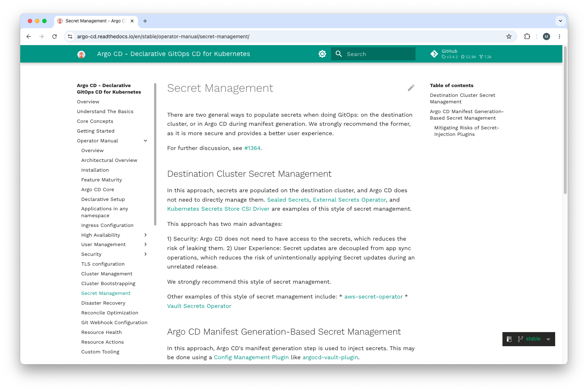Click the Argo CD octopus logo
Image resolution: width=588 pixels, height=391 pixels.
pyautogui.click(x=81, y=54)
